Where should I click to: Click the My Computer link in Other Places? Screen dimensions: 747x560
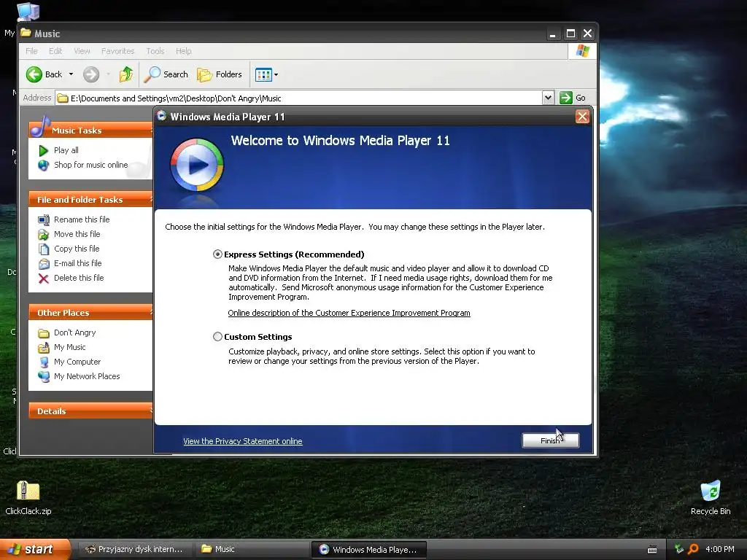(77, 362)
